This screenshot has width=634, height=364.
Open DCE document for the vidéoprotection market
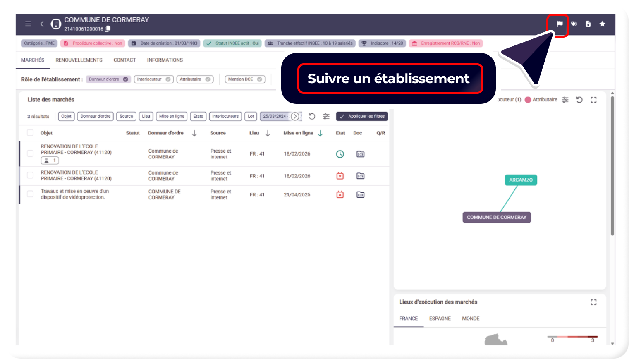click(360, 195)
